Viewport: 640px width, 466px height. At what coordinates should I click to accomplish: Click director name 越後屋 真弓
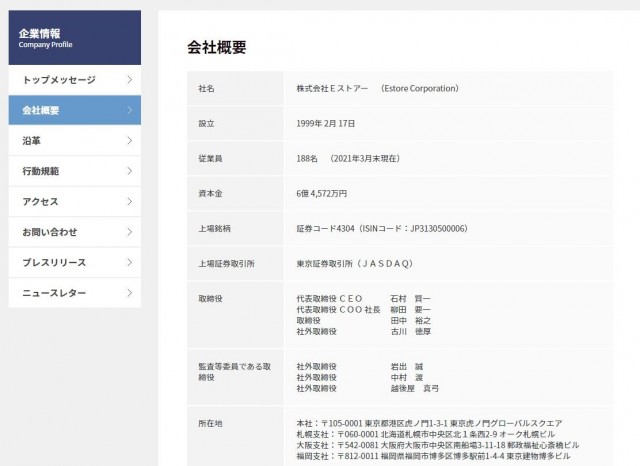[x=415, y=388]
